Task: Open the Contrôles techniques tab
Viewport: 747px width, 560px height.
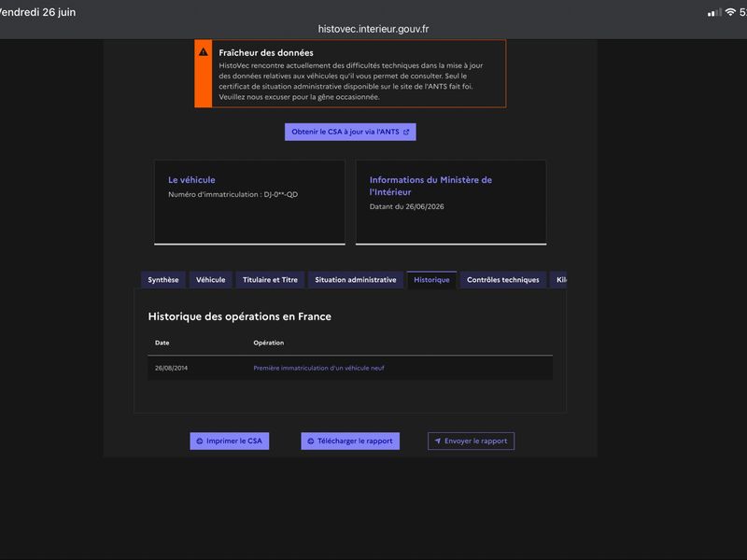Action: pyautogui.click(x=503, y=280)
